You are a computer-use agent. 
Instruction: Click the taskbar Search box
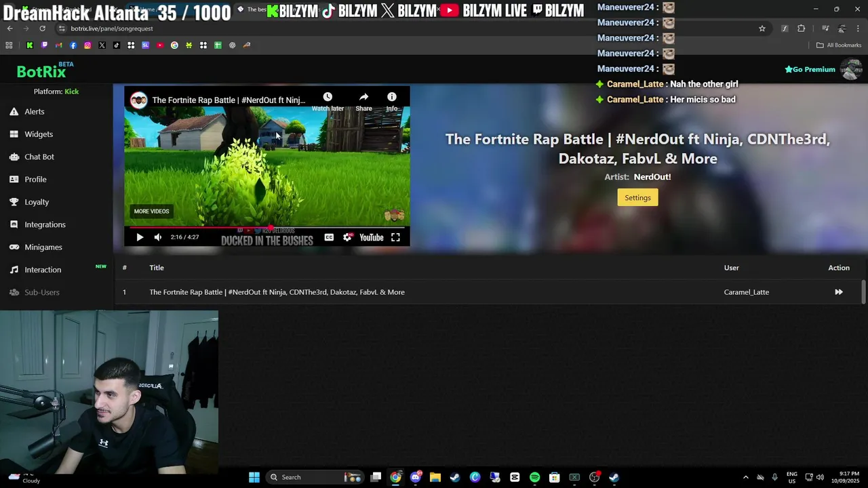[x=315, y=477]
